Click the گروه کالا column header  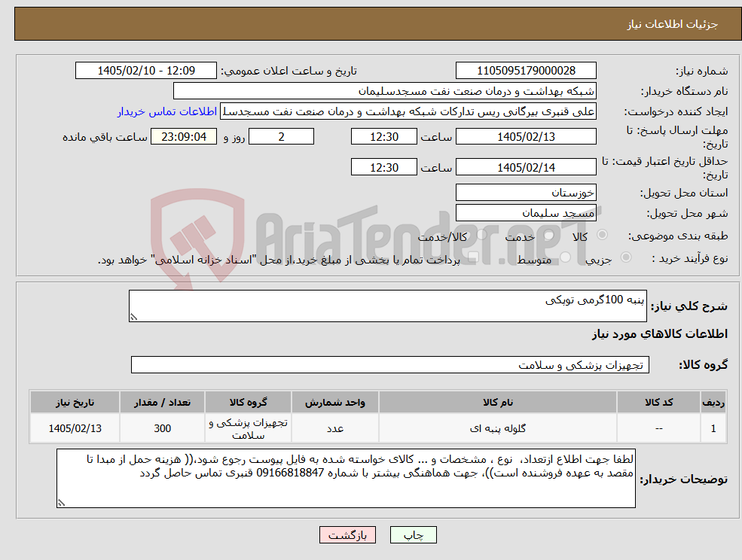click(248, 403)
